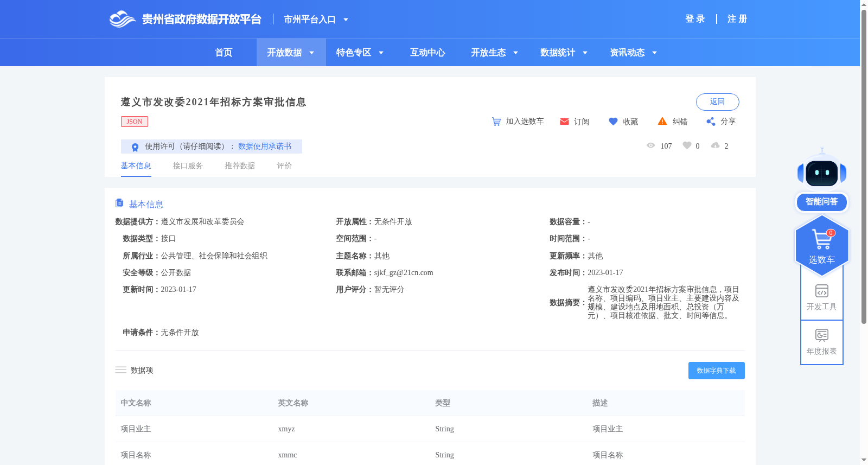
Task: Open 开发工具 from the side panel
Action: (822, 297)
